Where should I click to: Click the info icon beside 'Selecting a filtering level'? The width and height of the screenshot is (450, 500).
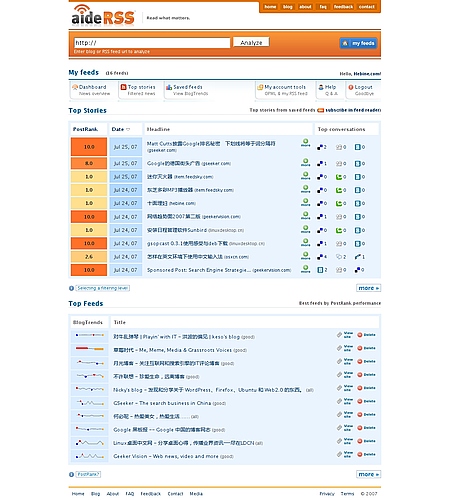tap(71, 288)
